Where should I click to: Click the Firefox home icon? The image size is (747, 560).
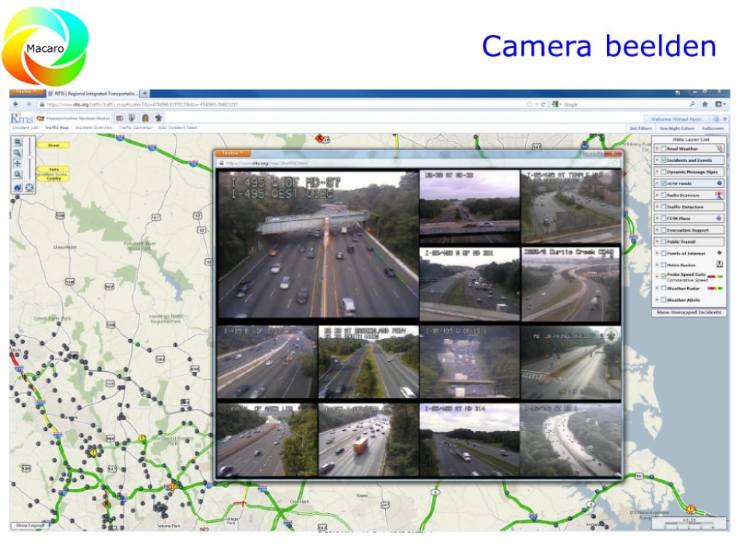pyautogui.click(x=705, y=105)
